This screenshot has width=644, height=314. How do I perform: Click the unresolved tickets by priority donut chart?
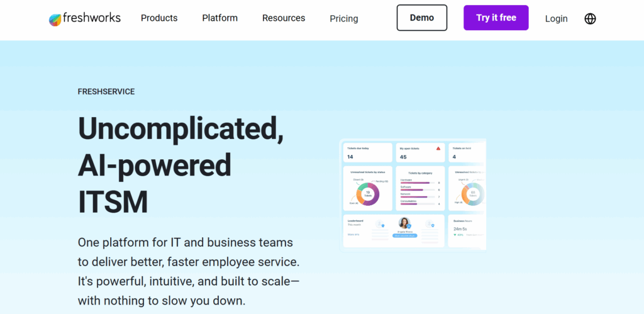click(472, 193)
